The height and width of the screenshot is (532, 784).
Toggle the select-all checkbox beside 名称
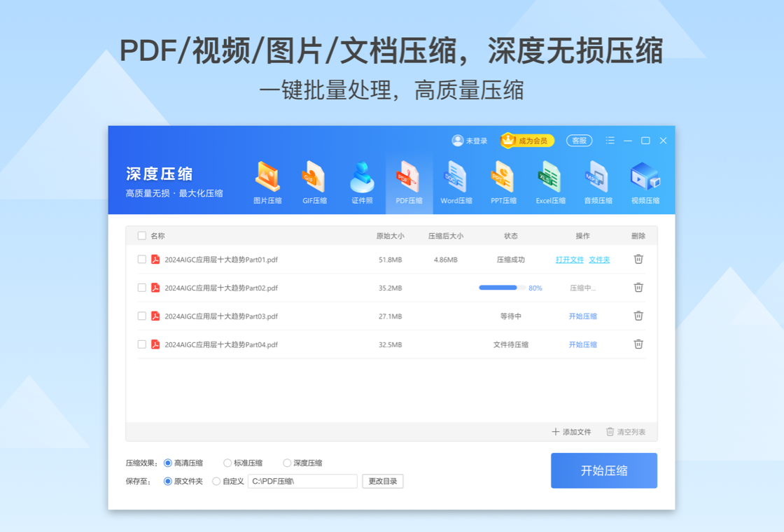click(x=142, y=235)
